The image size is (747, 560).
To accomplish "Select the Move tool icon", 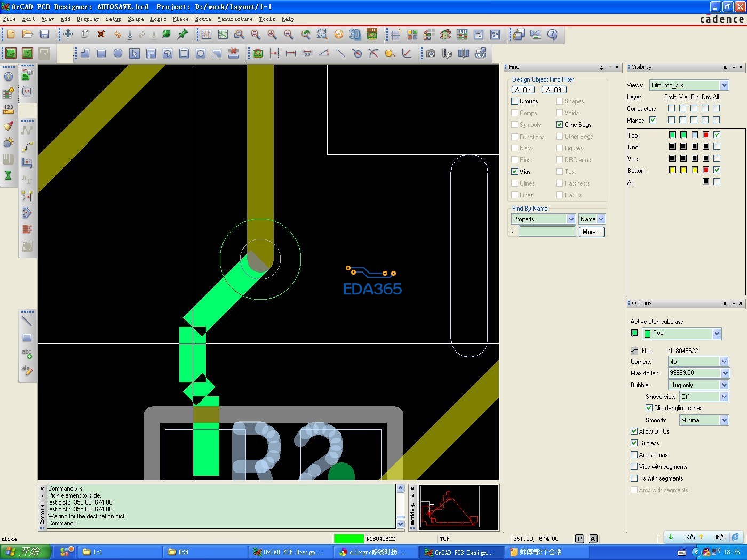I will pyautogui.click(x=68, y=35).
